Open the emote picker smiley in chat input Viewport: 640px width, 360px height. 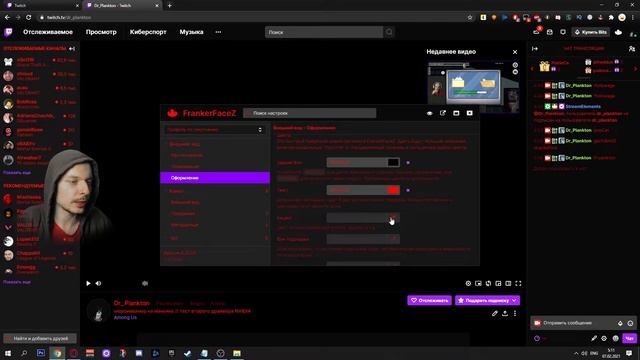(x=630, y=323)
